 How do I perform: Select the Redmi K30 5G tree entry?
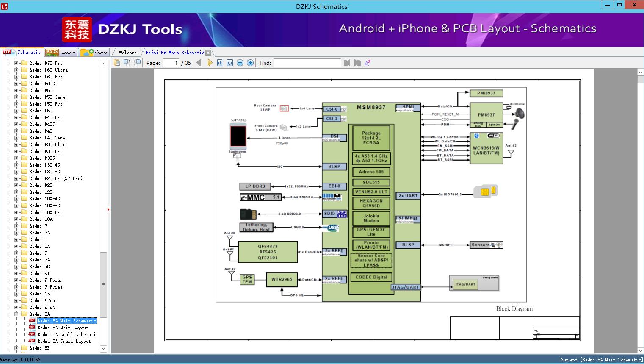tap(44, 172)
